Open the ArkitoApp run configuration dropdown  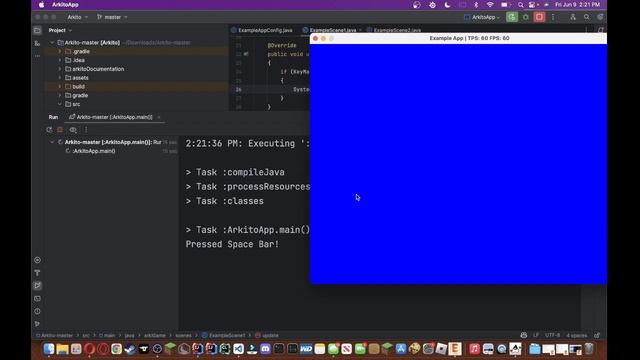(482, 17)
